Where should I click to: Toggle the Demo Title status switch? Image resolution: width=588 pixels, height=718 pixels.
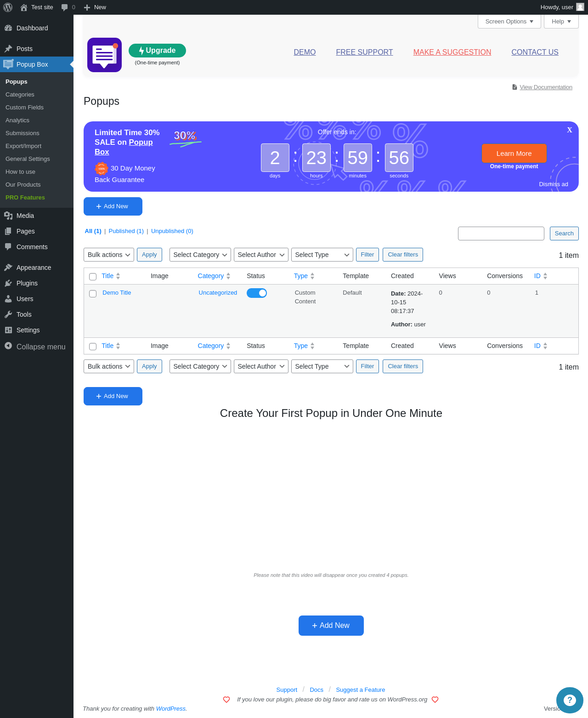pos(257,293)
